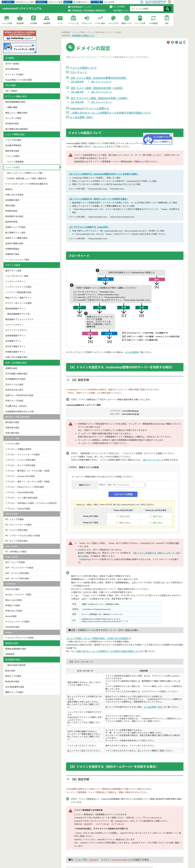Click the smartphone device icon
This screenshot has height=868, width=195.
pos(184,42)
